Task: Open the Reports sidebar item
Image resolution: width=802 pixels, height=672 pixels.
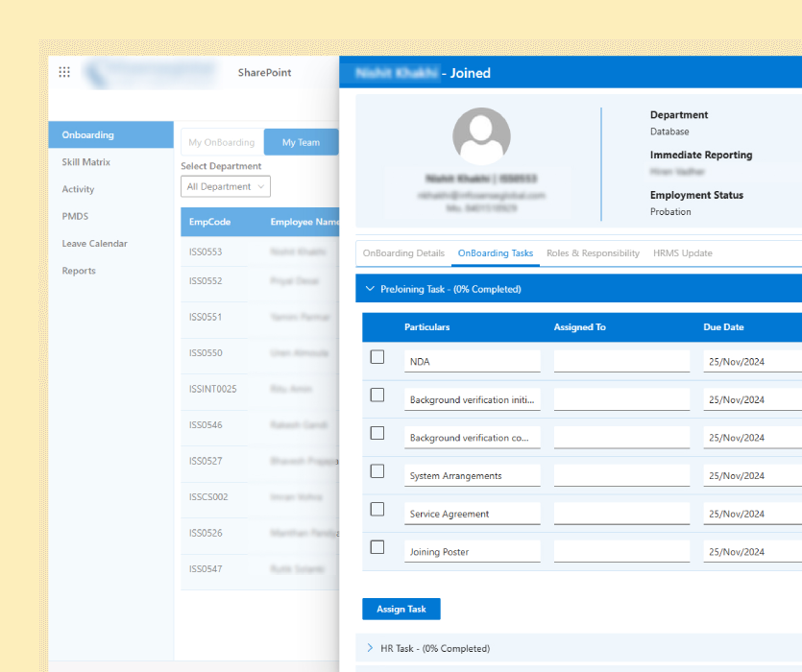Action: [x=79, y=271]
